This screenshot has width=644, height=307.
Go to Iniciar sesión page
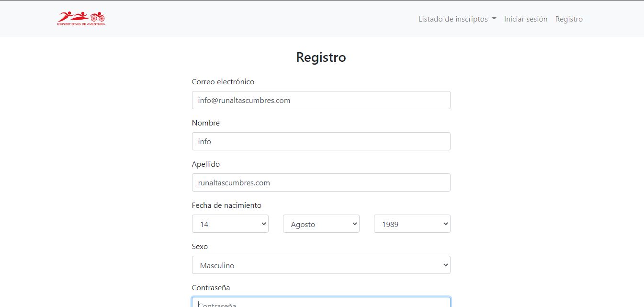526,19
